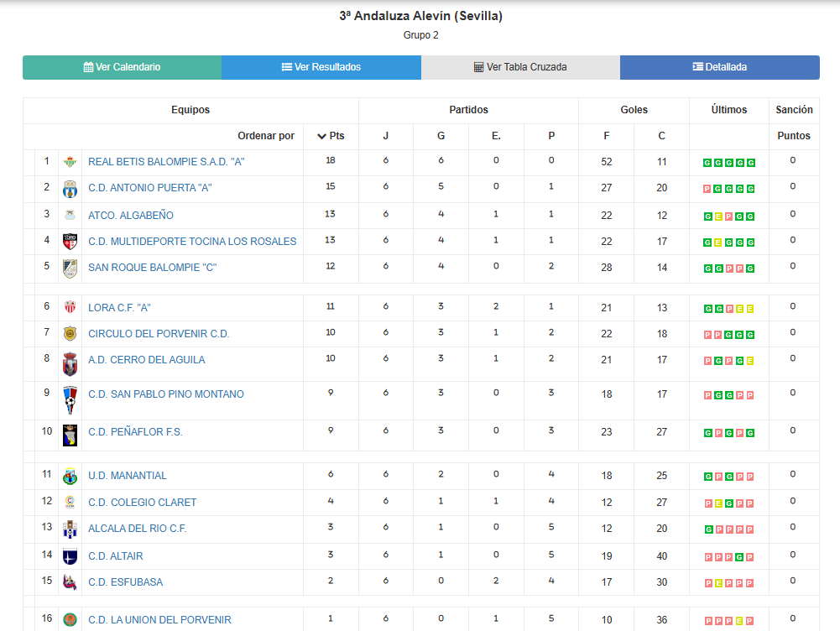Click Antonio Puerta's red P oldest result badge
This screenshot has height=631, width=840.
(707, 189)
